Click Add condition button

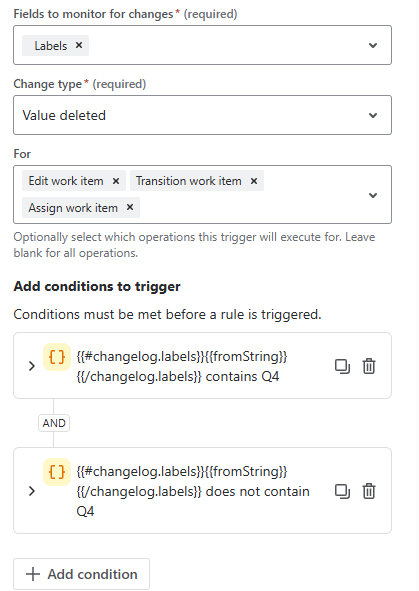pos(81,574)
